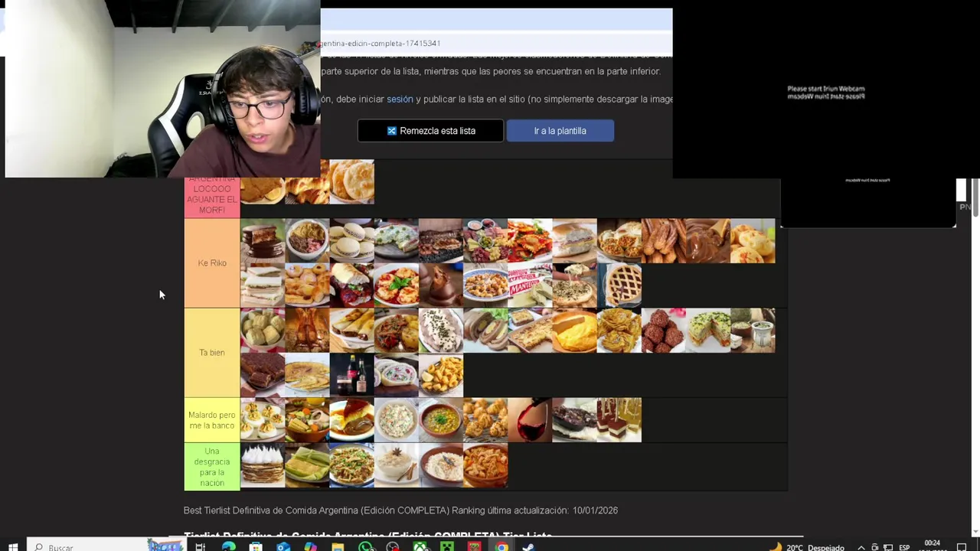Select the deviled eggs thumbnail
Image resolution: width=980 pixels, height=551 pixels.
[x=263, y=420]
